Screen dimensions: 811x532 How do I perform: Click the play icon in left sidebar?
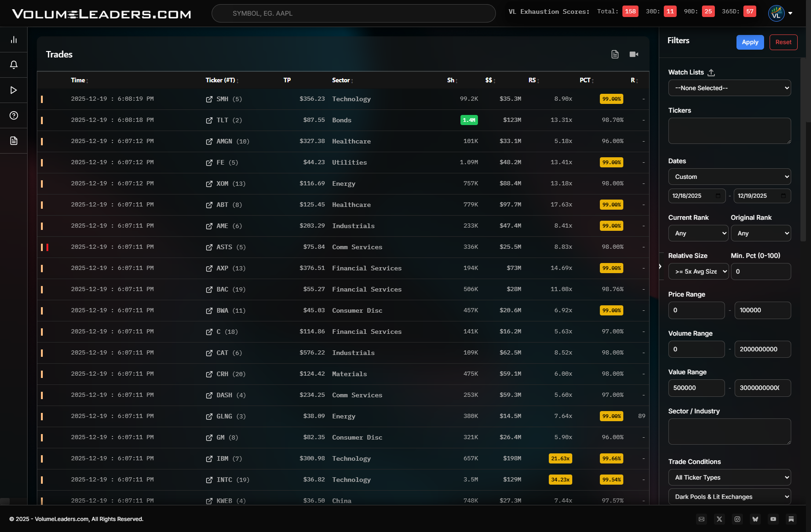pos(14,90)
